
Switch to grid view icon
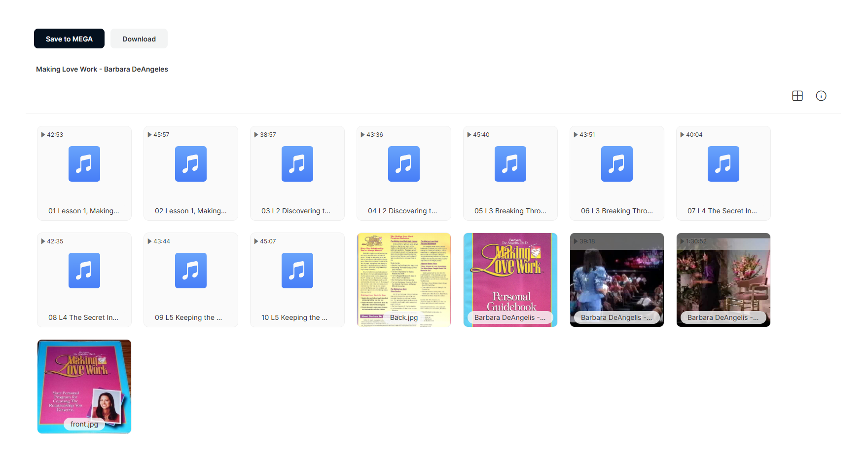pos(797,96)
